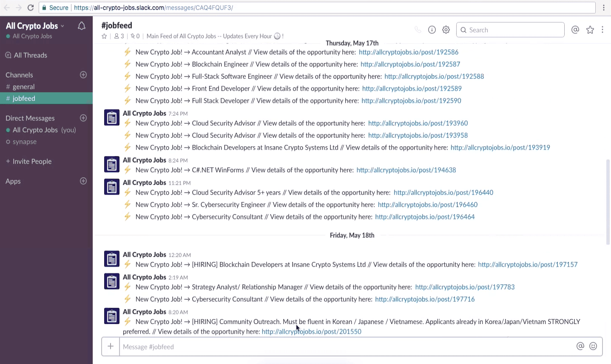Open link to post 196464
The image size is (611, 364).
pos(425,217)
